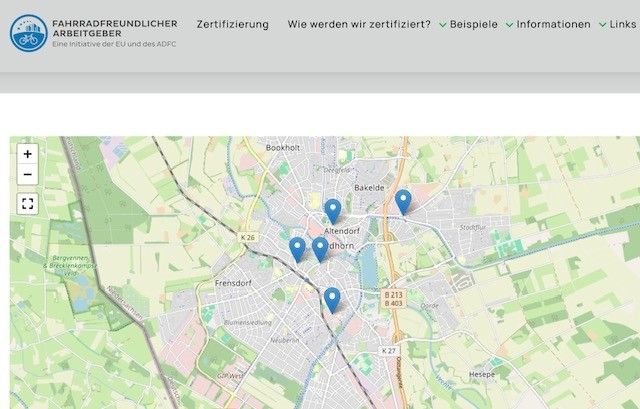Screen dimensions: 640x409
Task: Expand the dropdown arrow beside Informationen
Action: click(510, 25)
